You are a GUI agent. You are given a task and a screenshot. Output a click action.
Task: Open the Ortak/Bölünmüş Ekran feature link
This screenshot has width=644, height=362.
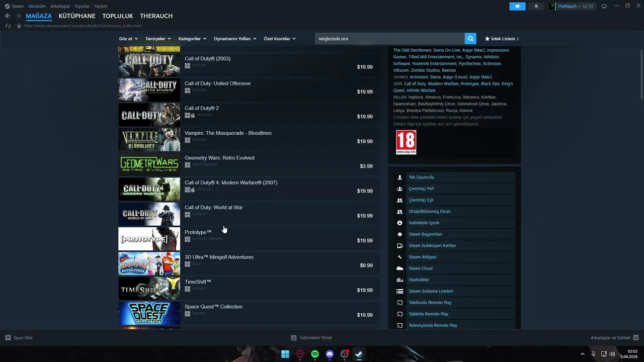pos(430,212)
